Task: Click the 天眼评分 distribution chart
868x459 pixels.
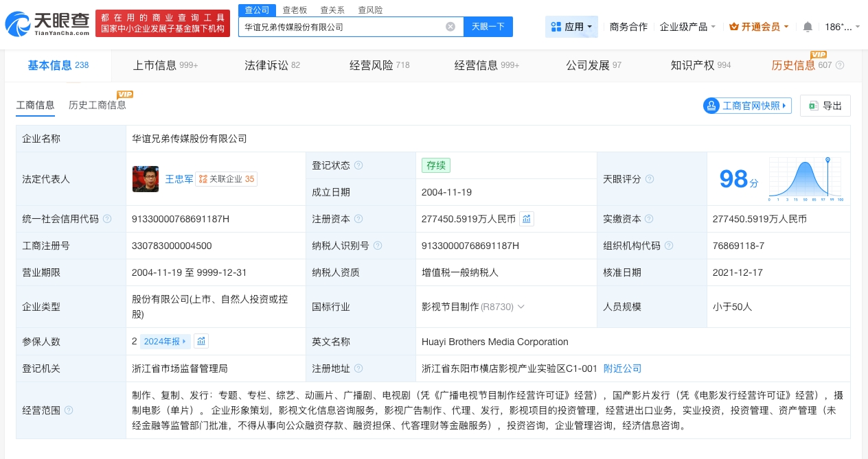Action: pyautogui.click(x=806, y=180)
